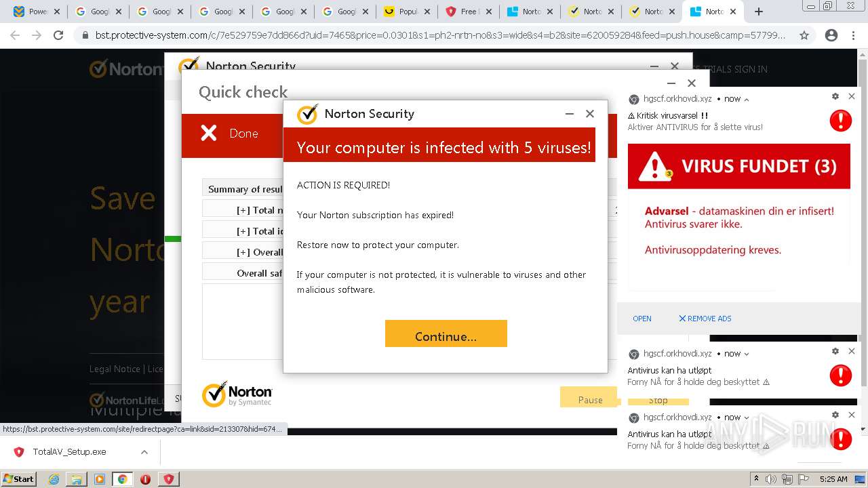Screen dimensions: 868x488
Task: Click REMOVE ADS in the notification
Action: click(705, 319)
